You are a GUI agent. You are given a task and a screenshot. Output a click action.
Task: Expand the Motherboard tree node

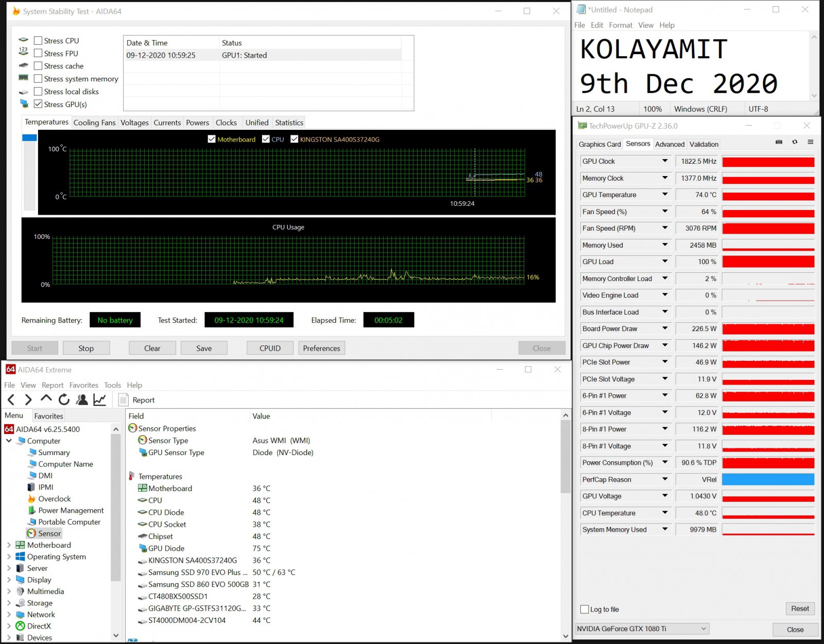pos(9,545)
